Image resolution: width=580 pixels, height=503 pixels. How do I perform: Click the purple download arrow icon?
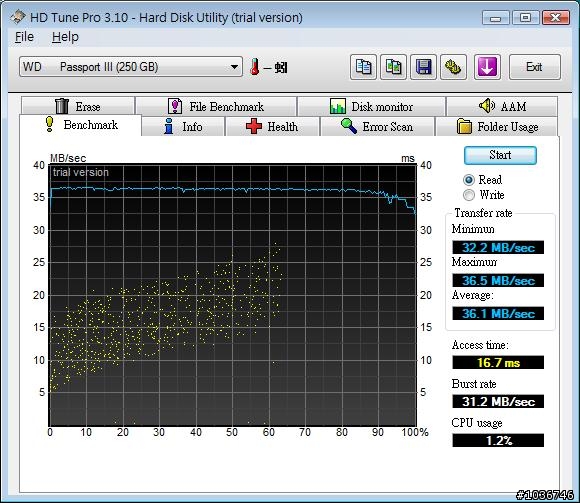pos(487,67)
